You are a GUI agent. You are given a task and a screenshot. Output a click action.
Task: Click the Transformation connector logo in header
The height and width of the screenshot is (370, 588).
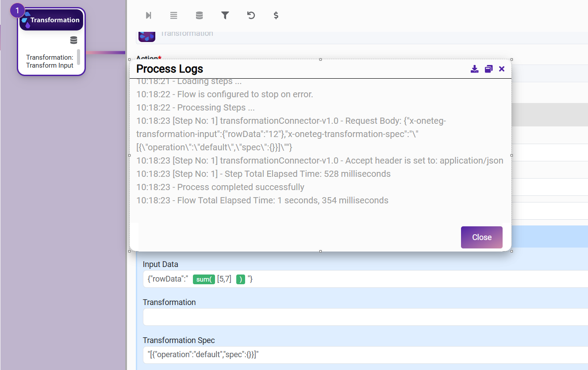coord(147,35)
